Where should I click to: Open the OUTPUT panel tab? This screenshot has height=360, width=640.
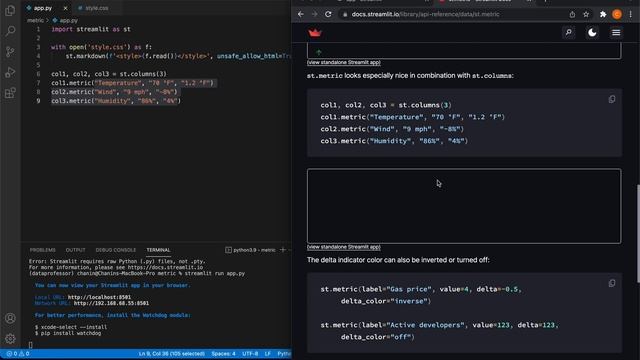pyautogui.click(x=76, y=250)
